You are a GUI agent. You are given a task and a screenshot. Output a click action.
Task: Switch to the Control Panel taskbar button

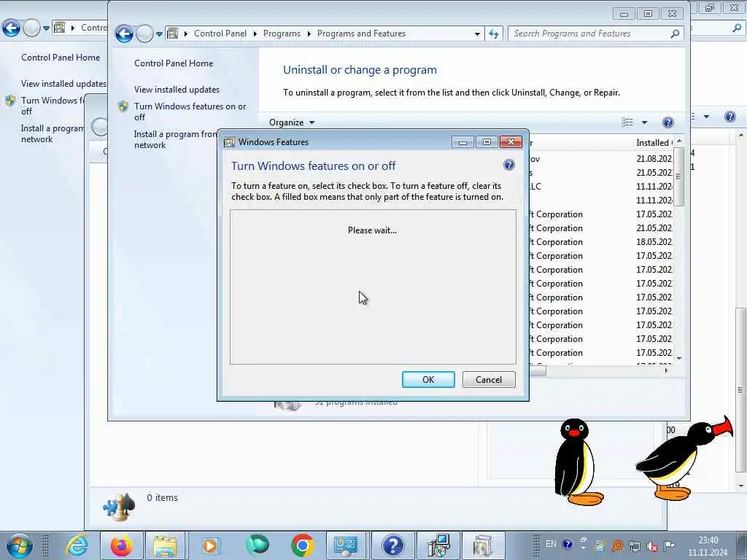346,545
